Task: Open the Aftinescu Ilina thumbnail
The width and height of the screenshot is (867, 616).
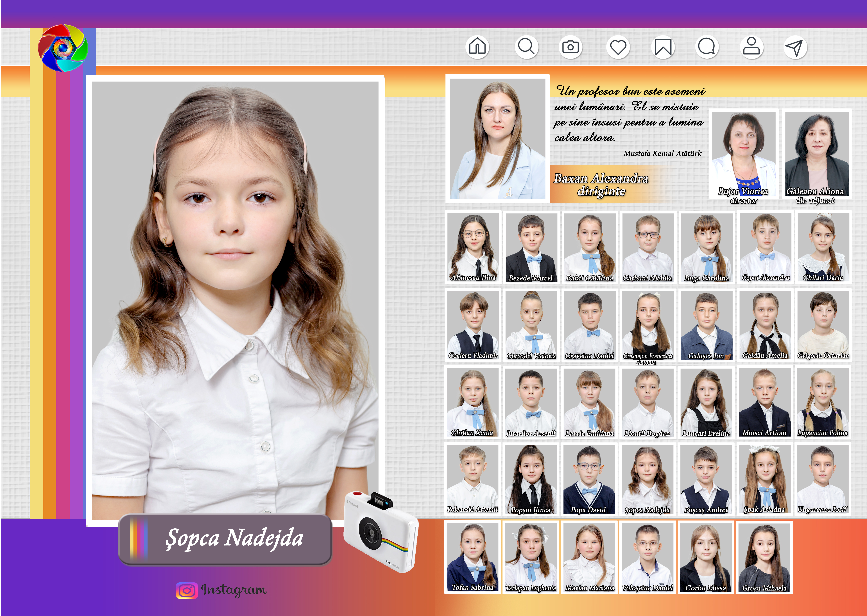Action: coord(473,247)
